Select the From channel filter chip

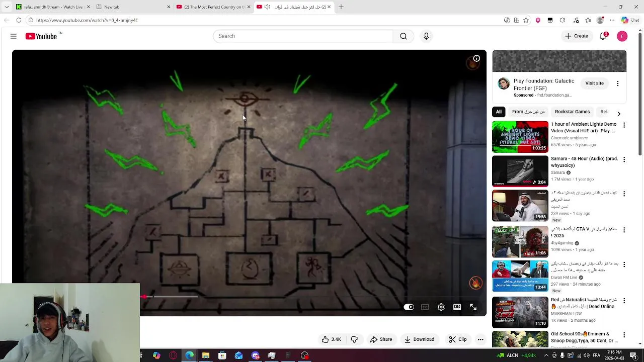point(528,112)
